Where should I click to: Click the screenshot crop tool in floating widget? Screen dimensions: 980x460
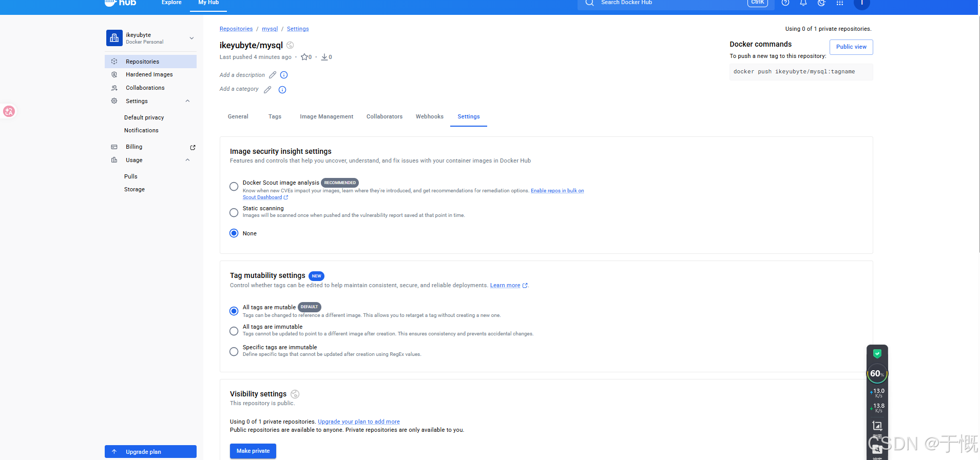coord(877,426)
